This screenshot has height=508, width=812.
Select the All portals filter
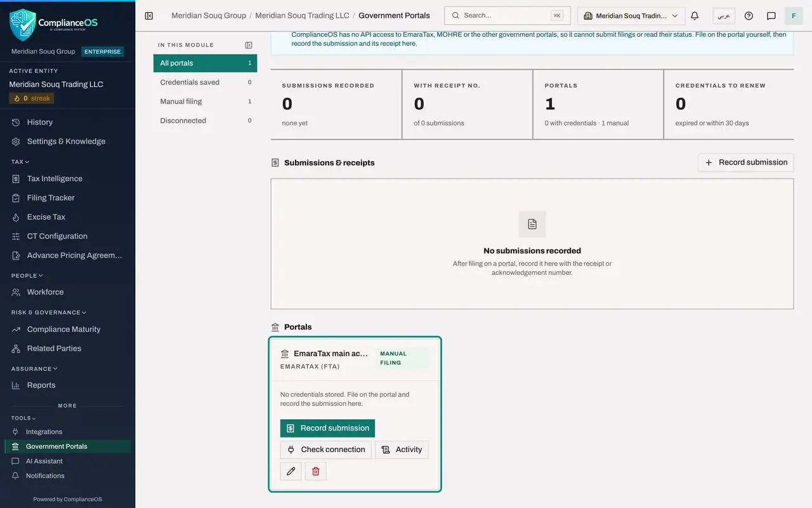[x=205, y=63]
